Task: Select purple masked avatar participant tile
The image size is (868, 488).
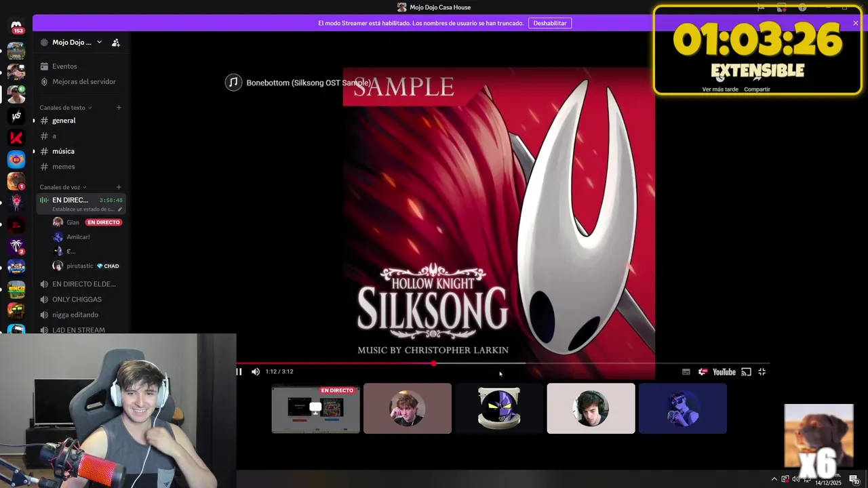Action: [x=499, y=408]
